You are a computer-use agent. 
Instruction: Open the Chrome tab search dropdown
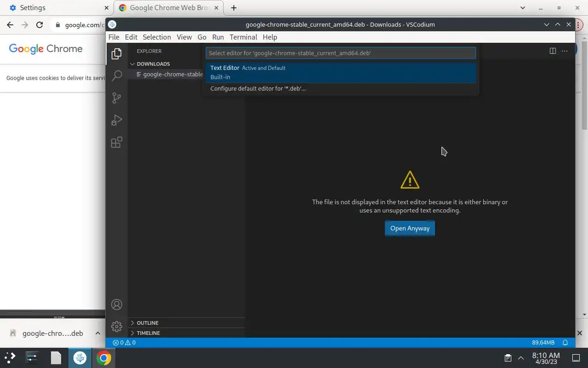click(523, 8)
